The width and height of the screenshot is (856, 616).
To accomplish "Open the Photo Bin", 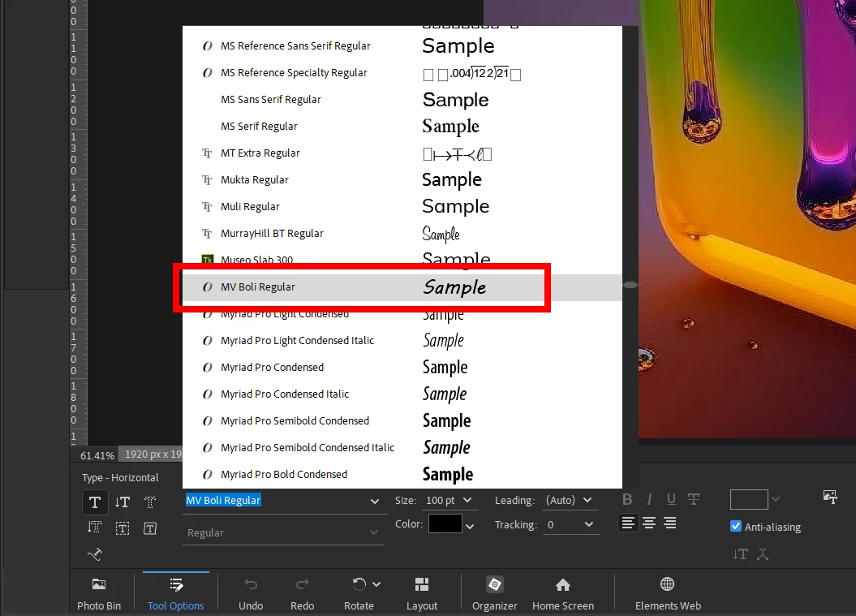I will (x=99, y=593).
